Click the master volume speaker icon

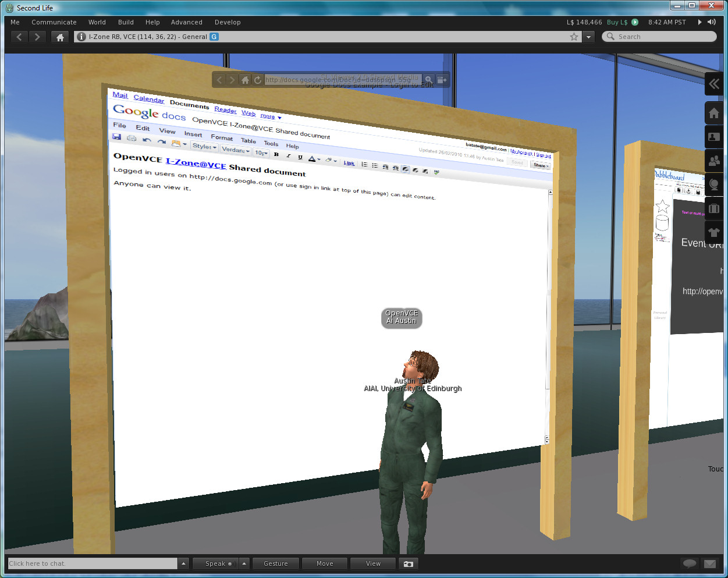(711, 22)
